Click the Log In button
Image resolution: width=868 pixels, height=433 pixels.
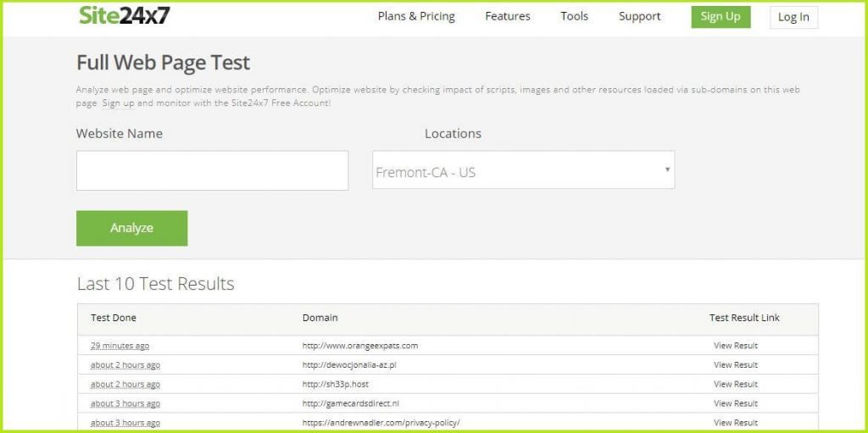[x=793, y=17]
